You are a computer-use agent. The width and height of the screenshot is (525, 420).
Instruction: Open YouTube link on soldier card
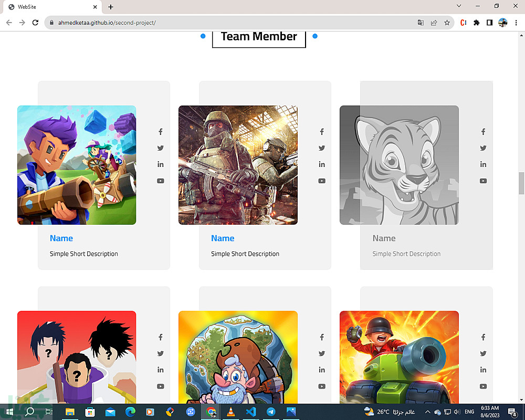click(x=322, y=181)
